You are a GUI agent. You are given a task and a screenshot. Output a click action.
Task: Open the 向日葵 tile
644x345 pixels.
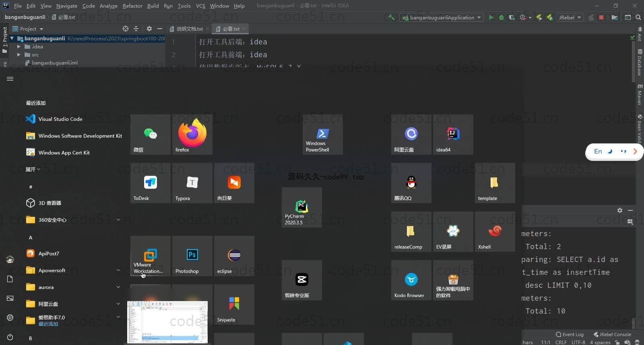click(x=234, y=183)
